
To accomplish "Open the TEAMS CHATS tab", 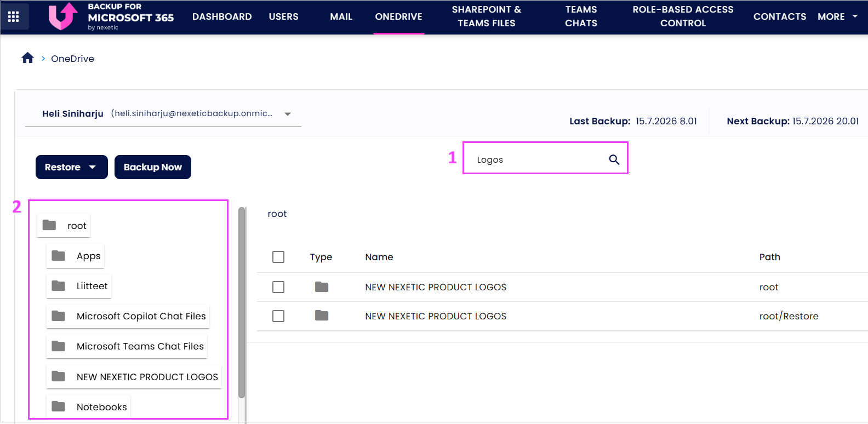I will (x=581, y=16).
